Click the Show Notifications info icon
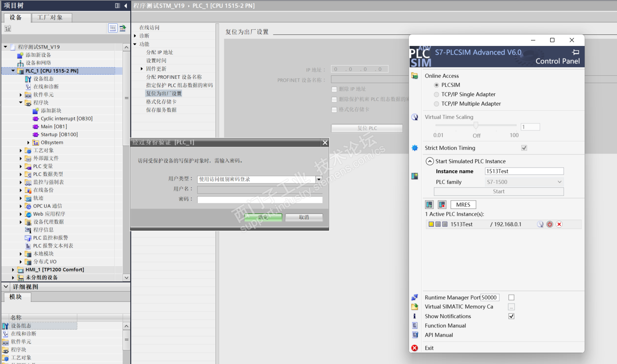Screen dimensions: 617x364 coord(414,316)
